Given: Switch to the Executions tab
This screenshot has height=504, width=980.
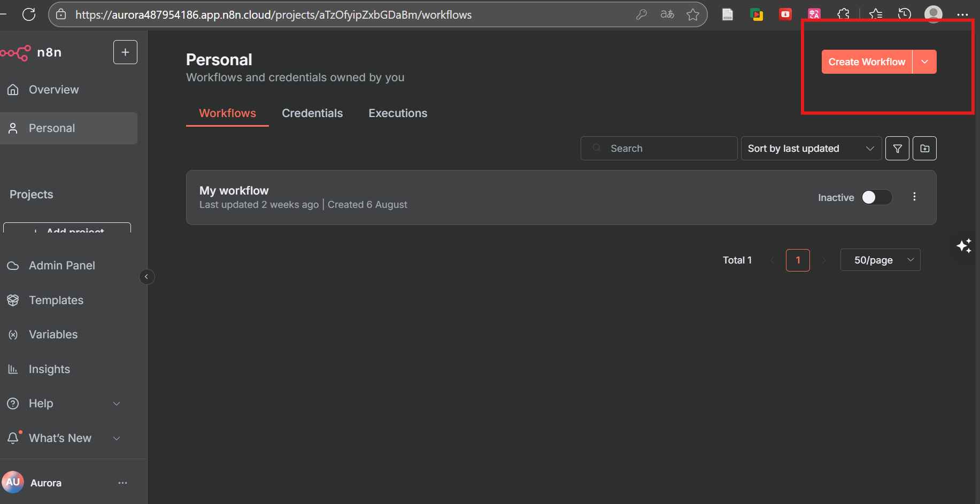Looking at the screenshot, I should point(398,113).
